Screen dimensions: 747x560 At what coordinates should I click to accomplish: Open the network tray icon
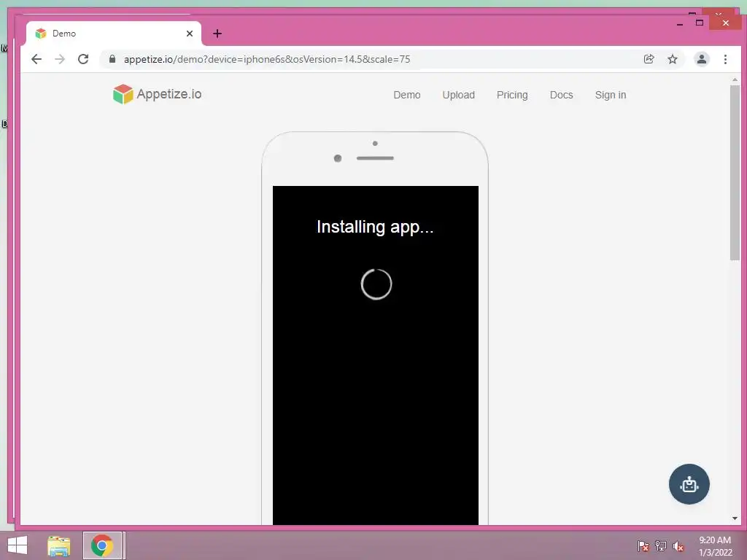tap(661, 545)
